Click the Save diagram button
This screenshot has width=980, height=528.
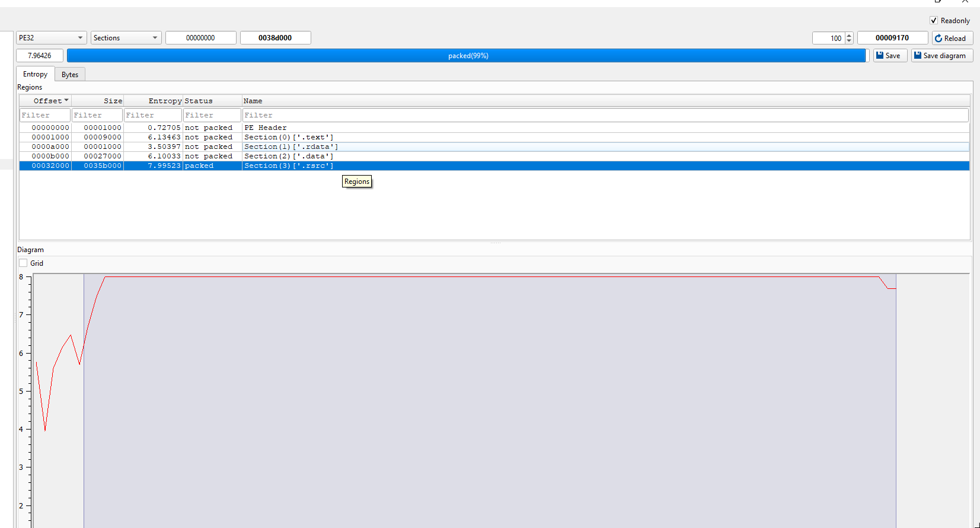(942, 55)
